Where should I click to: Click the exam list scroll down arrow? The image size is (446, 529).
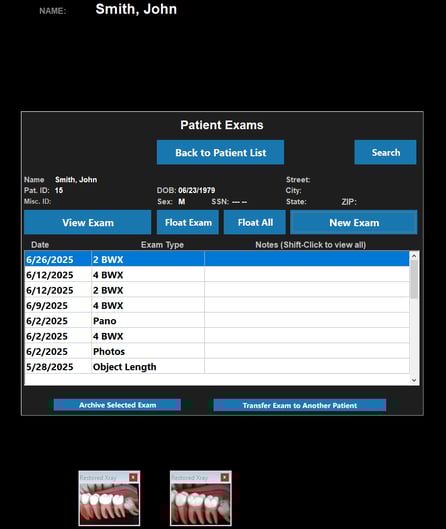coord(414,380)
